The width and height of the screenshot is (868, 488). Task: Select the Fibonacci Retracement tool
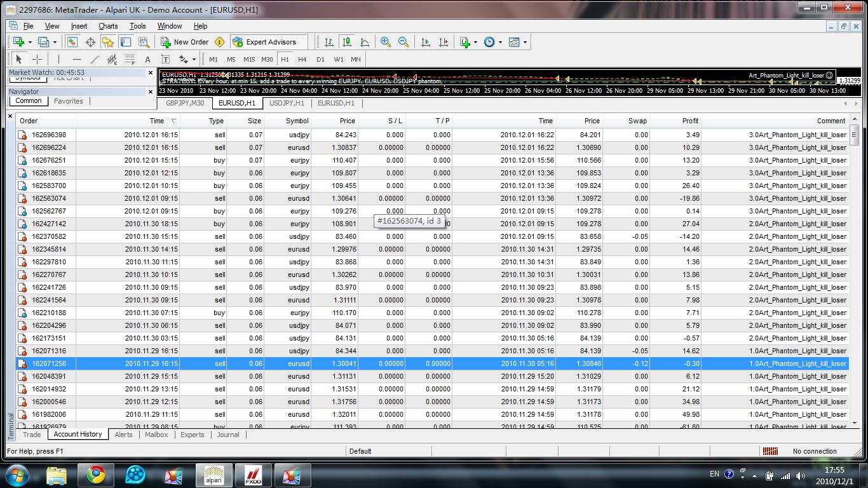click(x=130, y=59)
